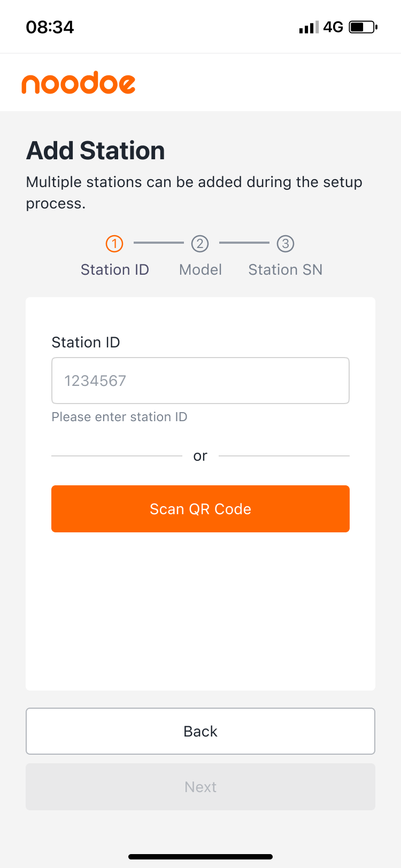Select the Station ID step label

[115, 269]
